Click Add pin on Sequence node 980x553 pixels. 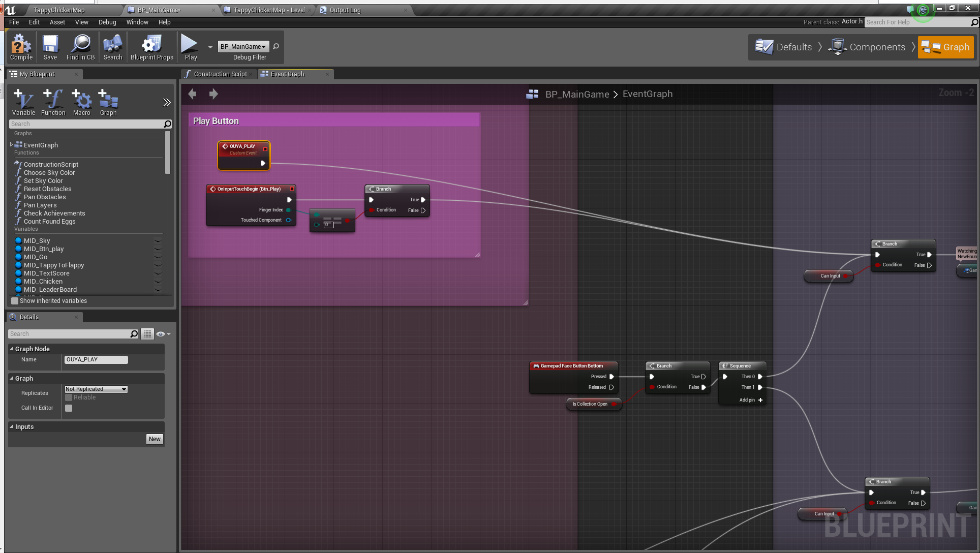(x=750, y=401)
